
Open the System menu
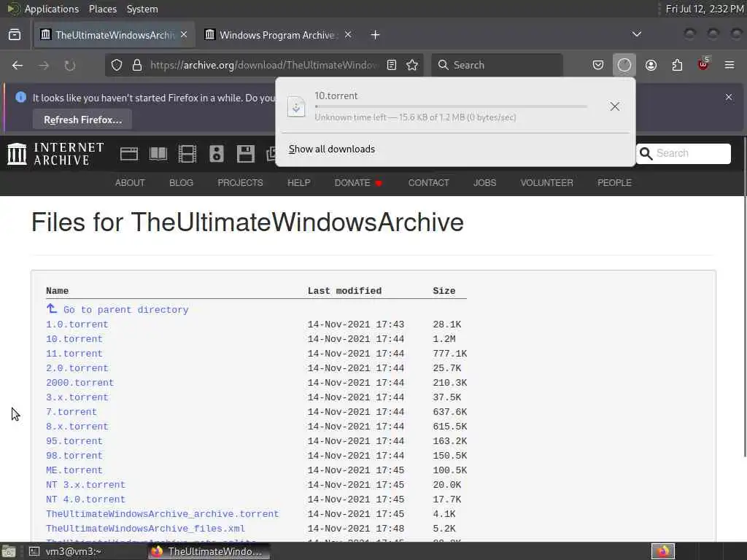point(142,9)
